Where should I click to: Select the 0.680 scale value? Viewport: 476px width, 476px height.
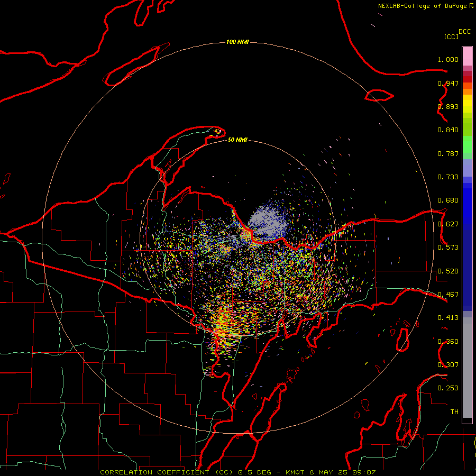tap(448, 200)
